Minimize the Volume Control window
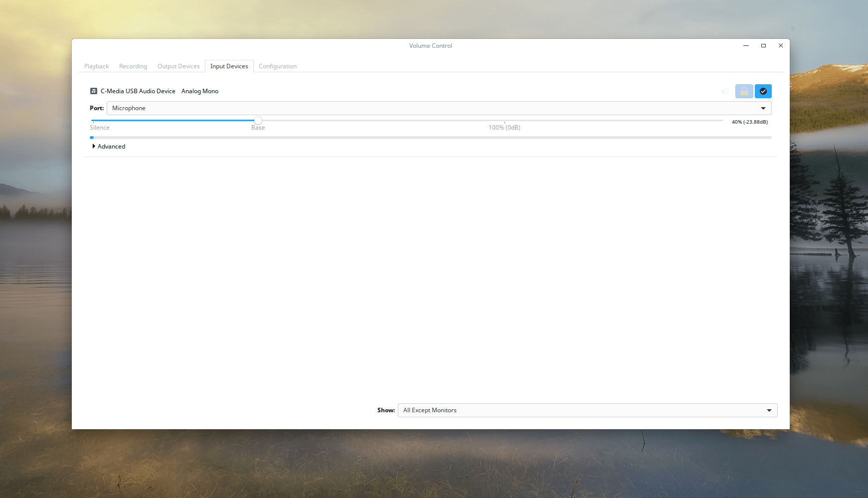Viewport: 868px width, 498px height. point(745,45)
